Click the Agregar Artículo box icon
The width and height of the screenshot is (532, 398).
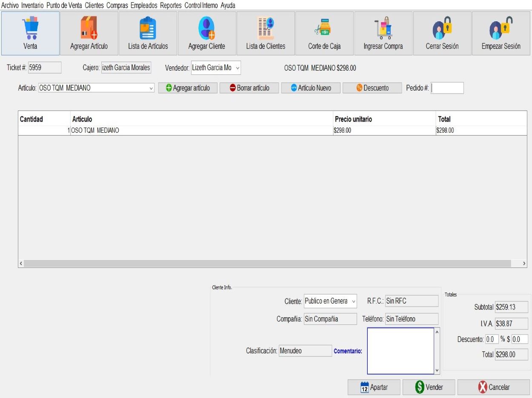click(89, 28)
